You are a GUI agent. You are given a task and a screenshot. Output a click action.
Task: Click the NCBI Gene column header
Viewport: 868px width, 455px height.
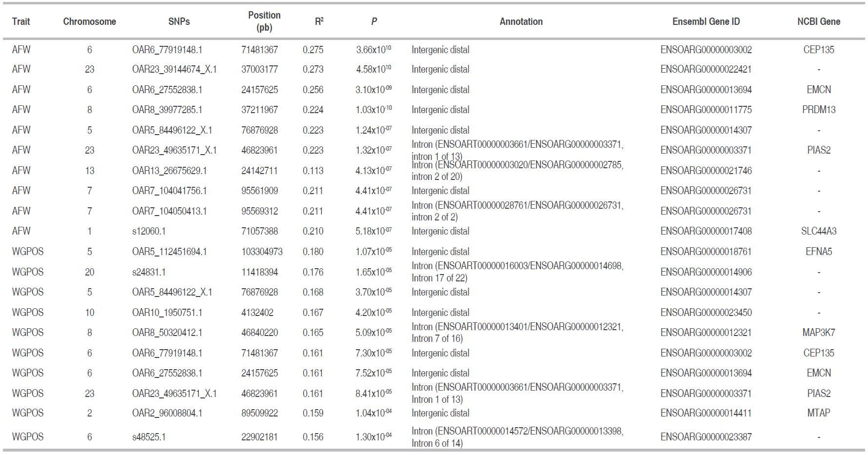(818, 21)
